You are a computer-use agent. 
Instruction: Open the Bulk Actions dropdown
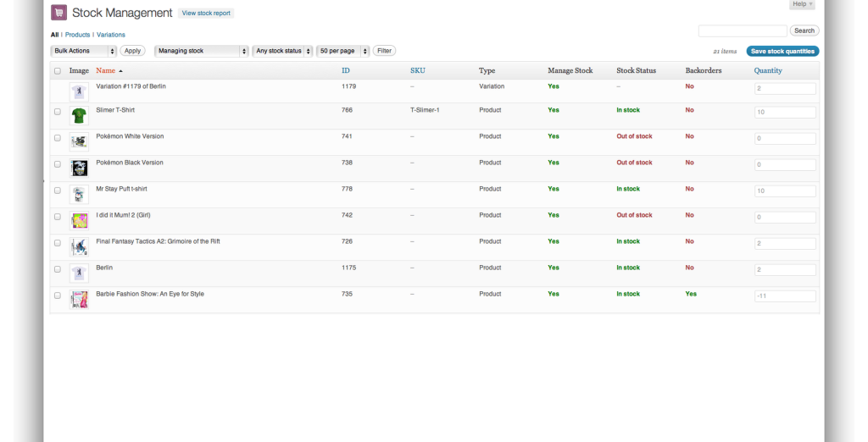tap(84, 51)
